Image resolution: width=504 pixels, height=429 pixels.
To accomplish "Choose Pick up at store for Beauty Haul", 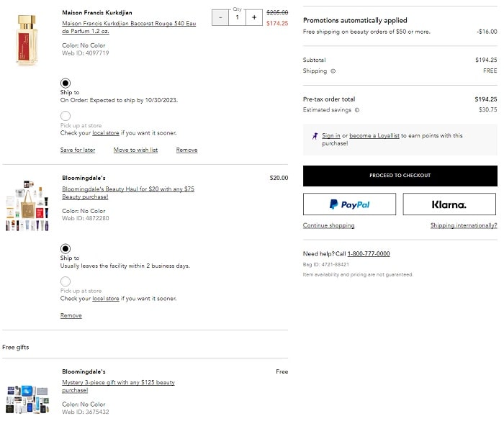I will pos(66,281).
